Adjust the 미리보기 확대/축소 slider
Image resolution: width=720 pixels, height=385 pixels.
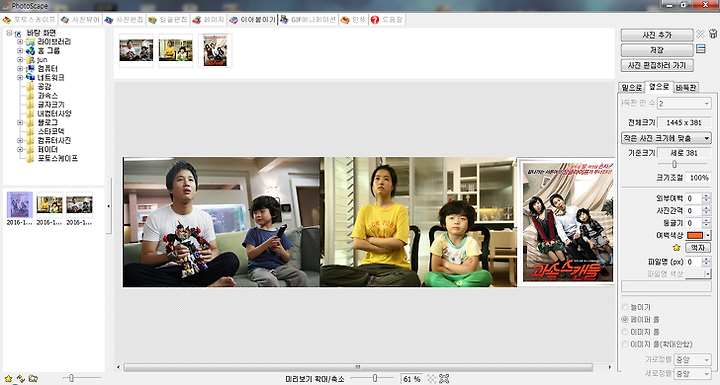375,378
